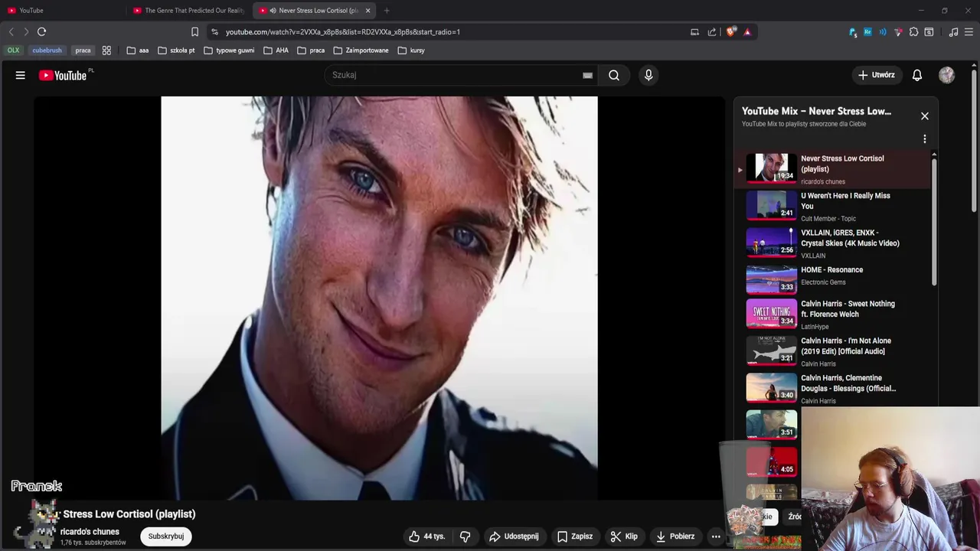
Task: Like the video with thumbs up
Action: click(427, 536)
